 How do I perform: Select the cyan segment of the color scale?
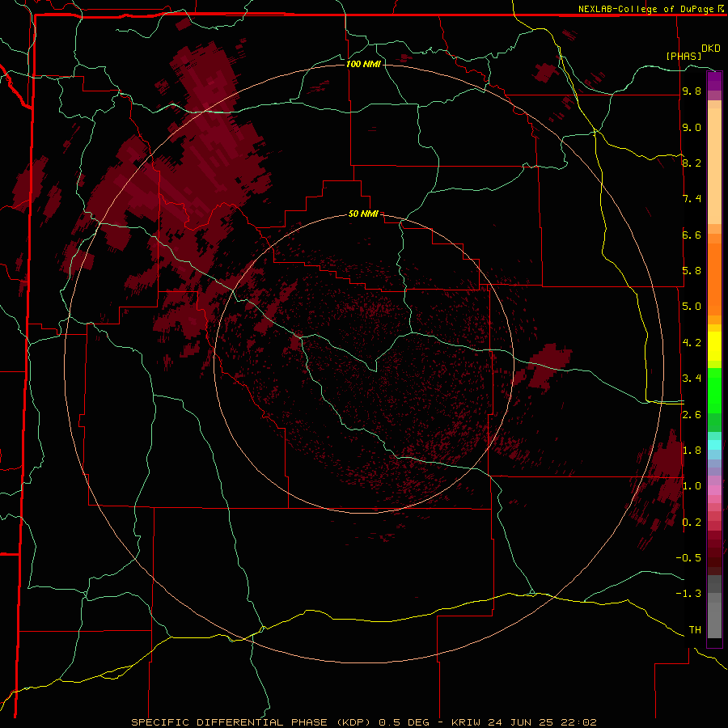coord(714,445)
